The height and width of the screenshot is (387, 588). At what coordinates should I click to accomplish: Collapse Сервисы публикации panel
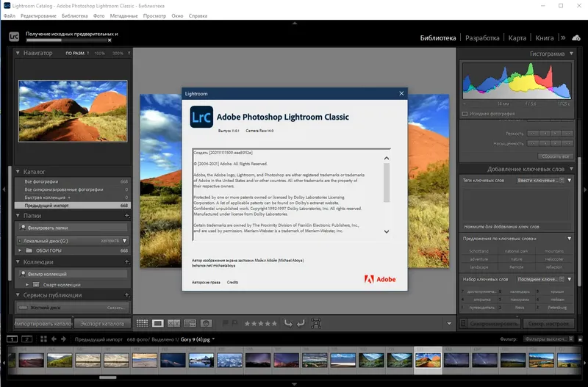pos(18,295)
